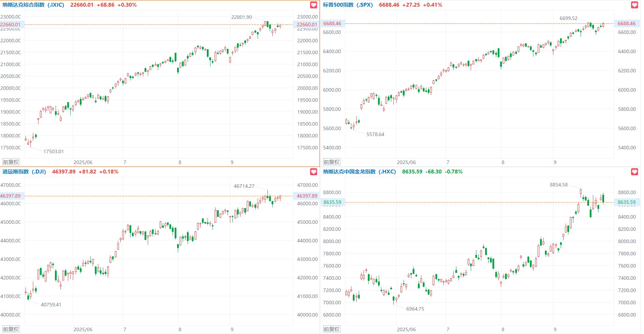Expand 前复权 option on the .DJI chart
Image resolution: width=644 pixels, height=334 pixels.
[x=11, y=329]
